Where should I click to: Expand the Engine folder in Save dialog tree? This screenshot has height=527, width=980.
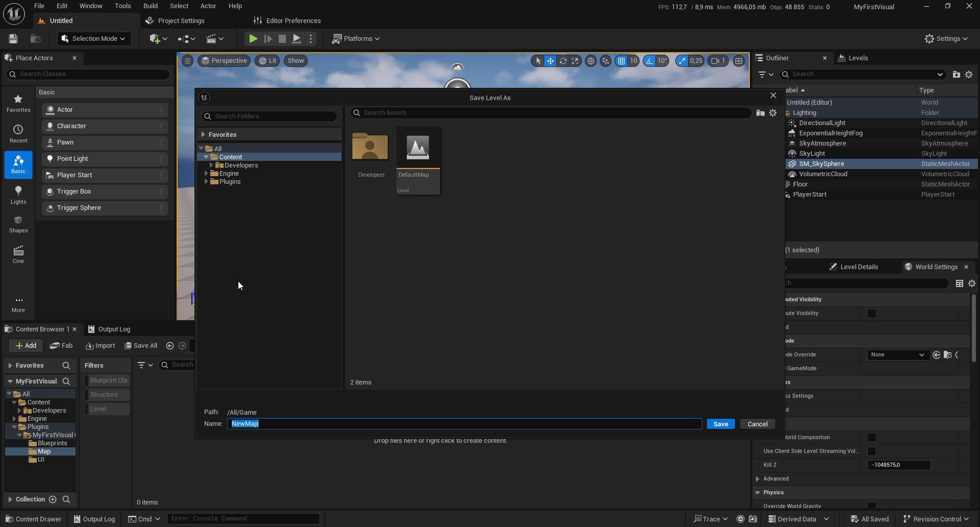pos(206,174)
